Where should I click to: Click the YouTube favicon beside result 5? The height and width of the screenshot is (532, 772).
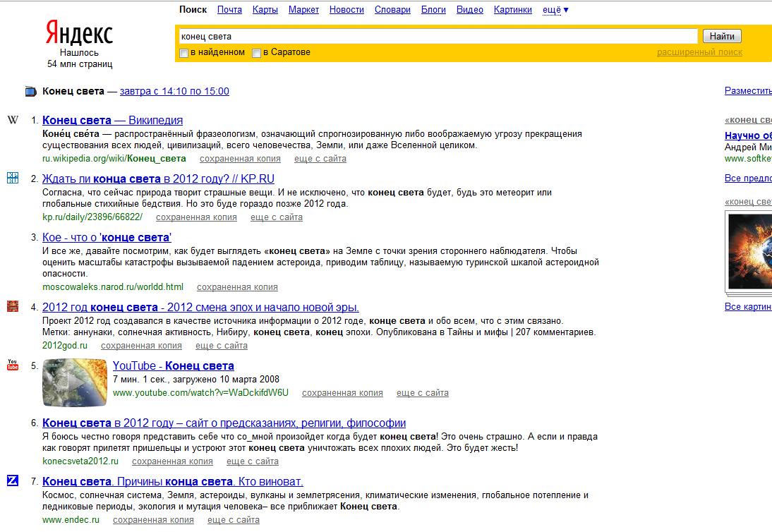13,365
